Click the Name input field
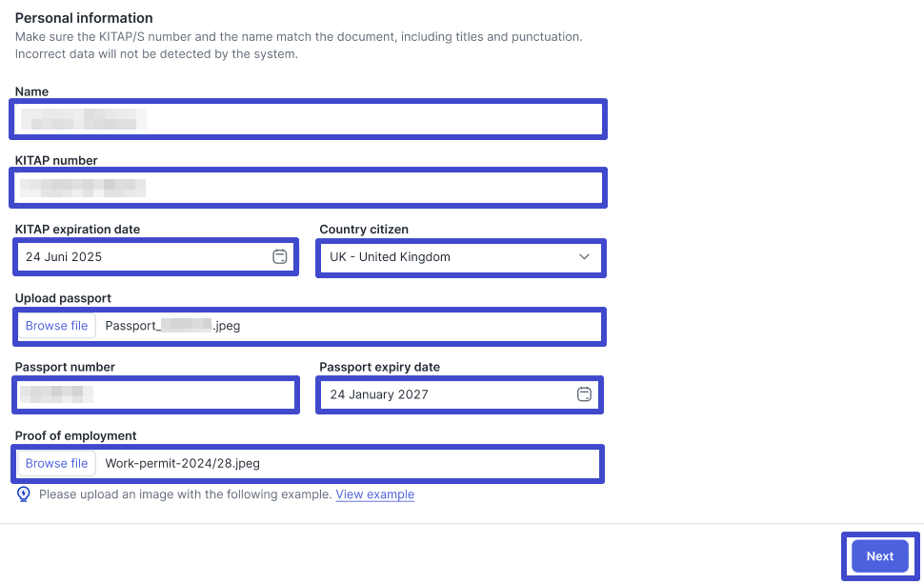 [x=310, y=119]
